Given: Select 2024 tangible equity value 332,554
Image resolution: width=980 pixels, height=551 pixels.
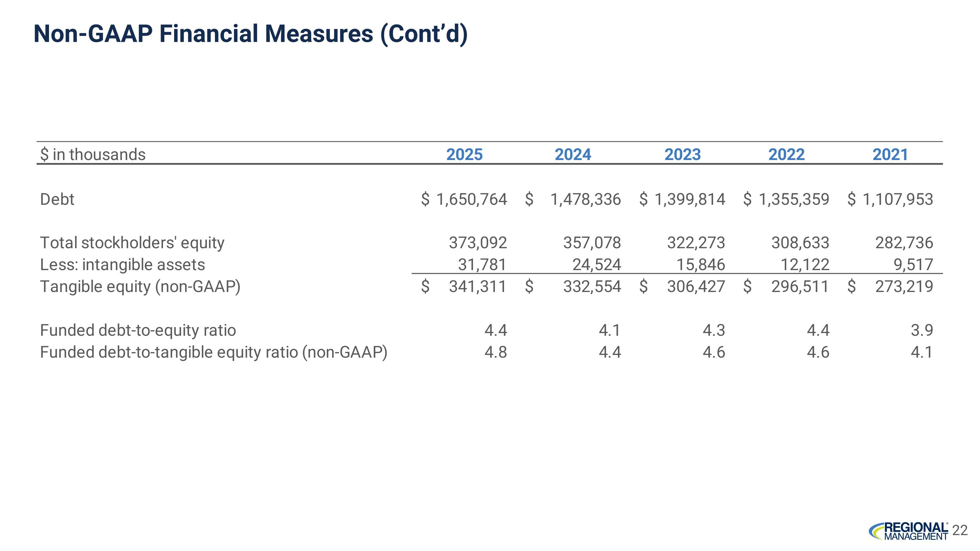Looking at the screenshot, I should click(x=592, y=286).
